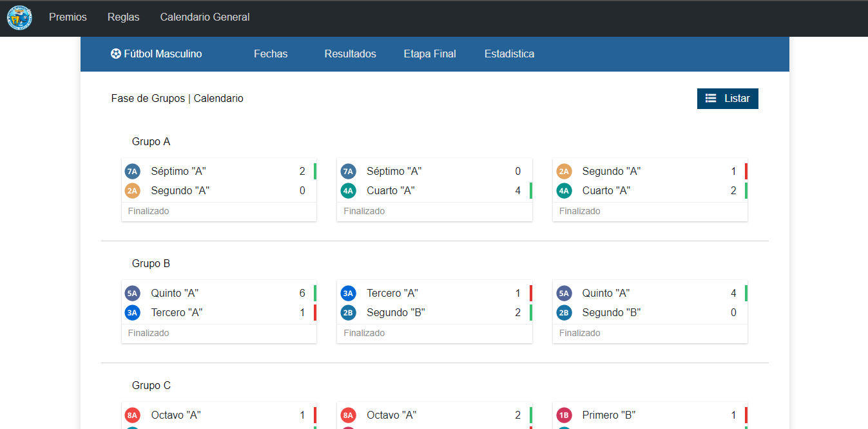The image size is (868, 429).
Task: Click score 6 of Quinto "A"
Action: pyautogui.click(x=302, y=294)
